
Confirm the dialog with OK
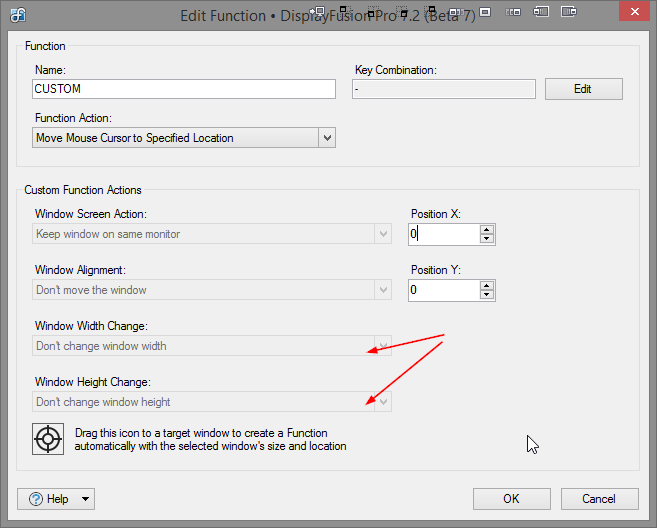(x=511, y=498)
